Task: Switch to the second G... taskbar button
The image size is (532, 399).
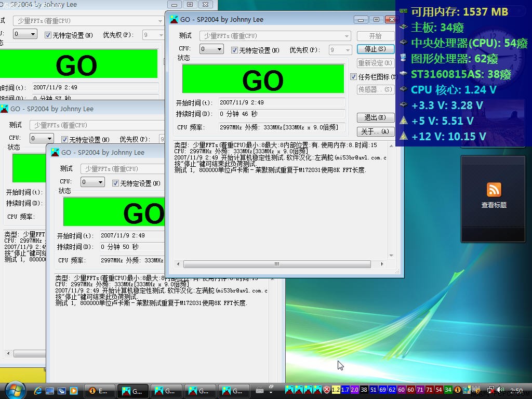Action: [166, 391]
